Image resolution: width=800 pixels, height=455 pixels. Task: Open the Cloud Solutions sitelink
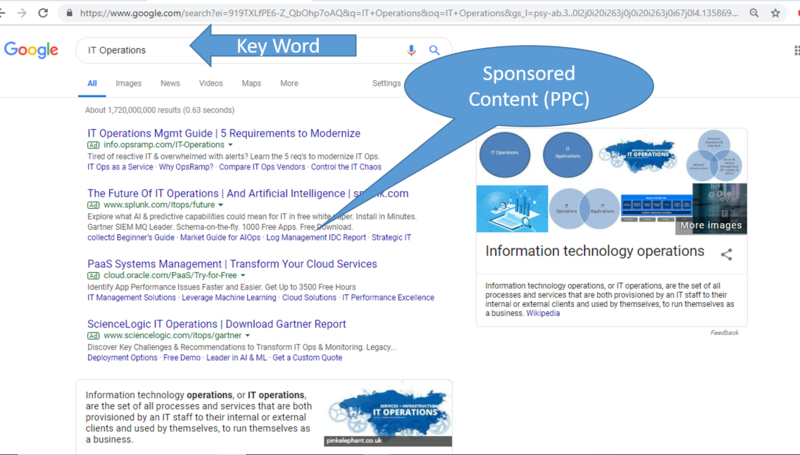pyautogui.click(x=309, y=297)
